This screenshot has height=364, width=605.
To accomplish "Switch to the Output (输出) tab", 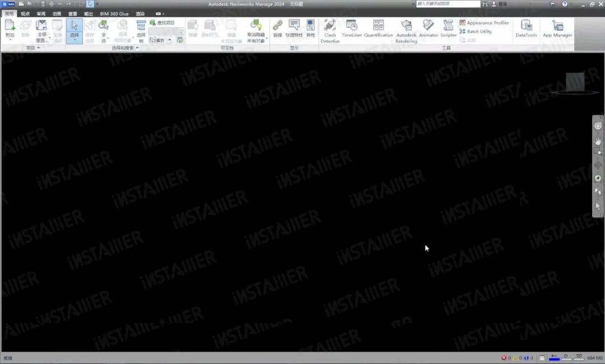I will (89, 13).
